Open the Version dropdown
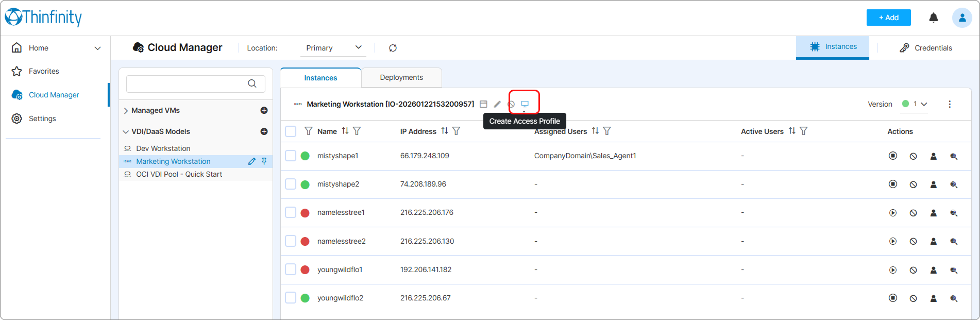The width and height of the screenshot is (980, 320). [x=915, y=104]
